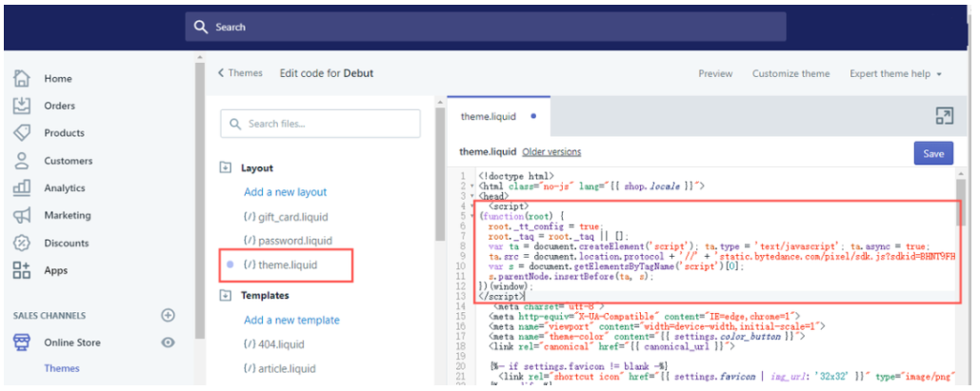Click Add a new layout

pos(285,192)
